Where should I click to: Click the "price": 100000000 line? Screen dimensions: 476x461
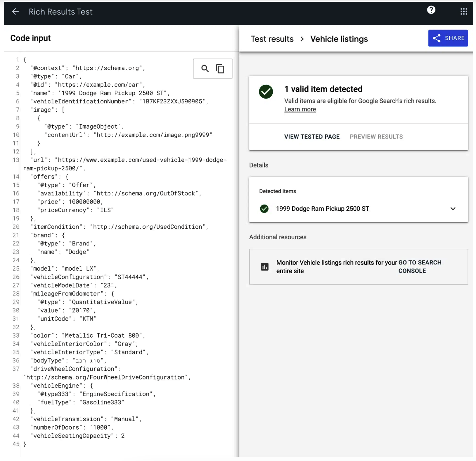[70, 202]
